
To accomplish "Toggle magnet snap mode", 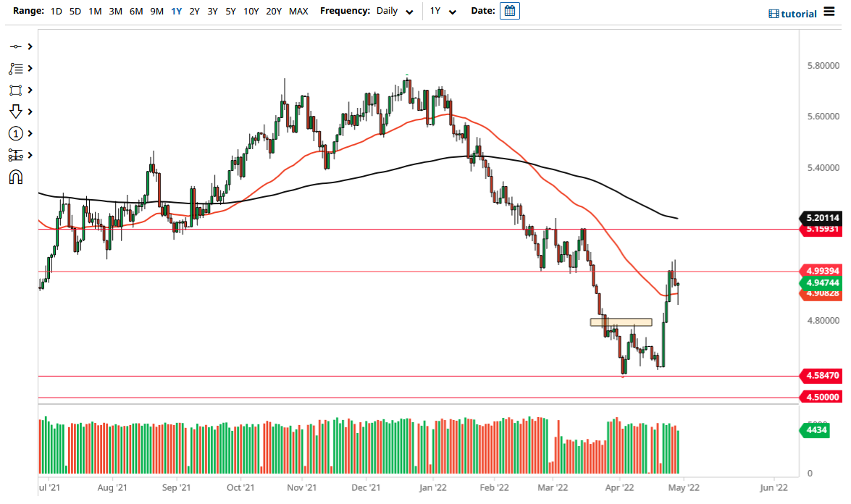I will coord(16,176).
